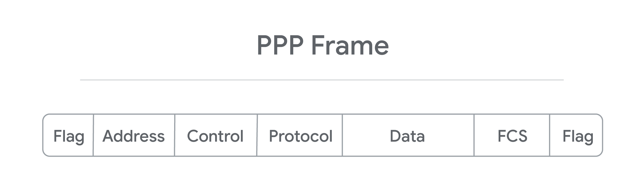The height and width of the screenshot is (193, 644).
Task: Click the Flag field beside Address
Action: (68, 136)
